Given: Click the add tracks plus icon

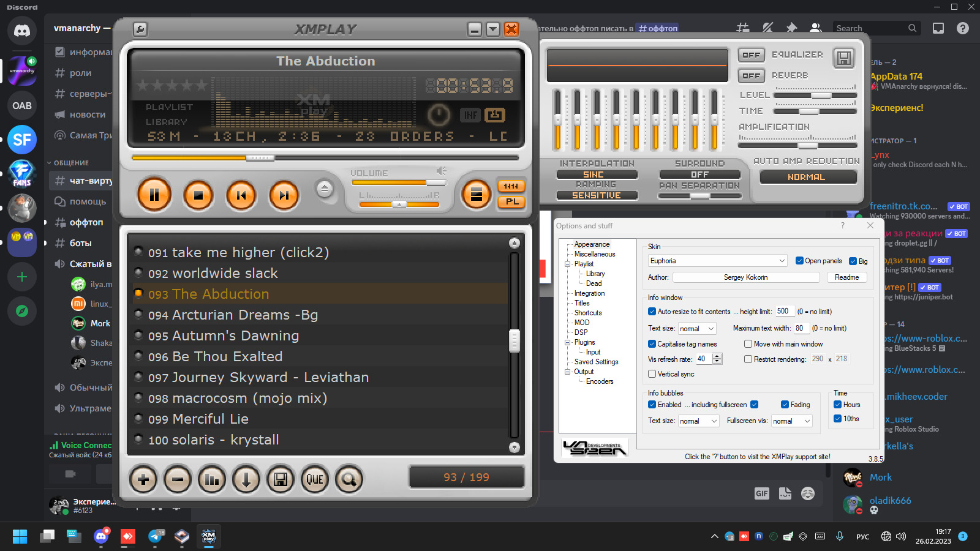Looking at the screenshot, I should coord(143,479).
